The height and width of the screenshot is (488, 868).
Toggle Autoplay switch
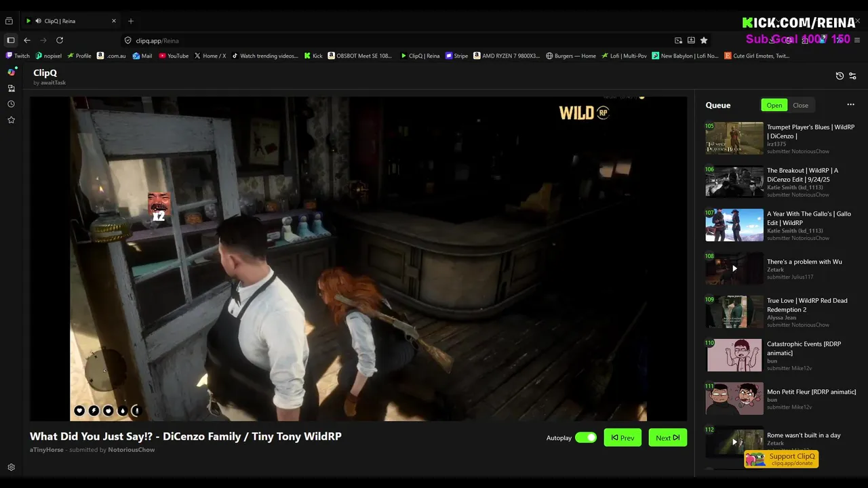(x=586, y=438)
